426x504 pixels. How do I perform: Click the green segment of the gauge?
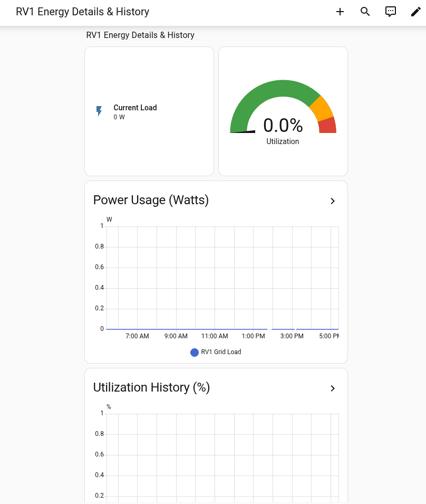pyautogui.click(x=264, y=90)
